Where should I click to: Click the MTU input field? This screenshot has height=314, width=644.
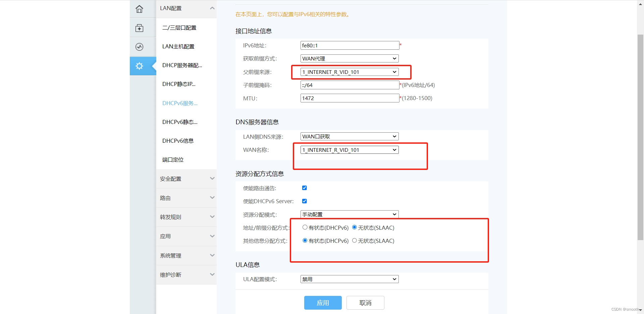350,98
